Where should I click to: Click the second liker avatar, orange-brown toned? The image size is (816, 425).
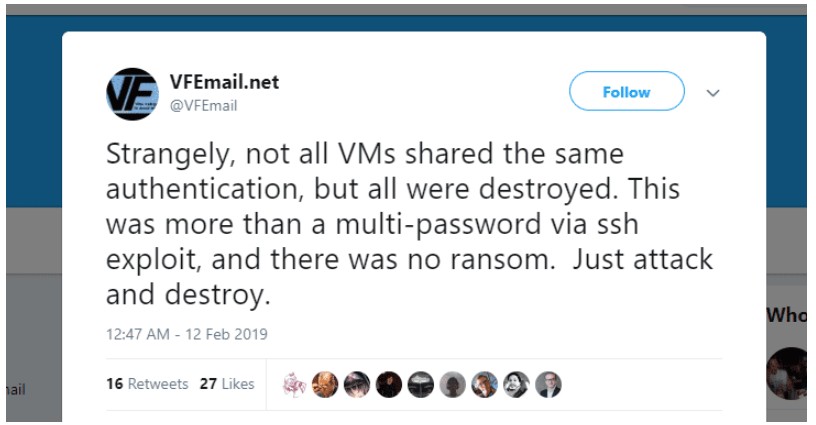coord(325,384)
